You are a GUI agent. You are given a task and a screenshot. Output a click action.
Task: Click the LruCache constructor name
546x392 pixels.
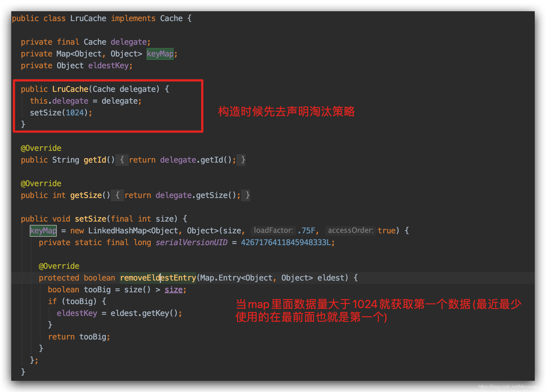coord(70,89)
